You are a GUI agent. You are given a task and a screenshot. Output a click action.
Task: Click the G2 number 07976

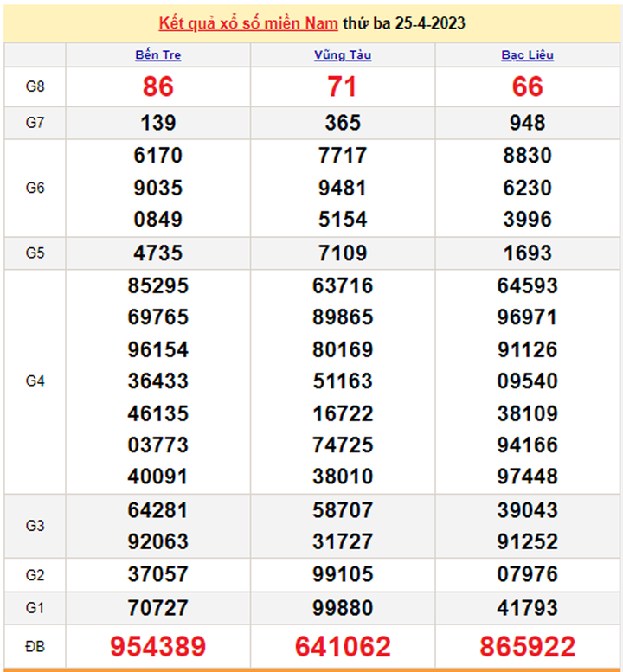coord(527,575)
